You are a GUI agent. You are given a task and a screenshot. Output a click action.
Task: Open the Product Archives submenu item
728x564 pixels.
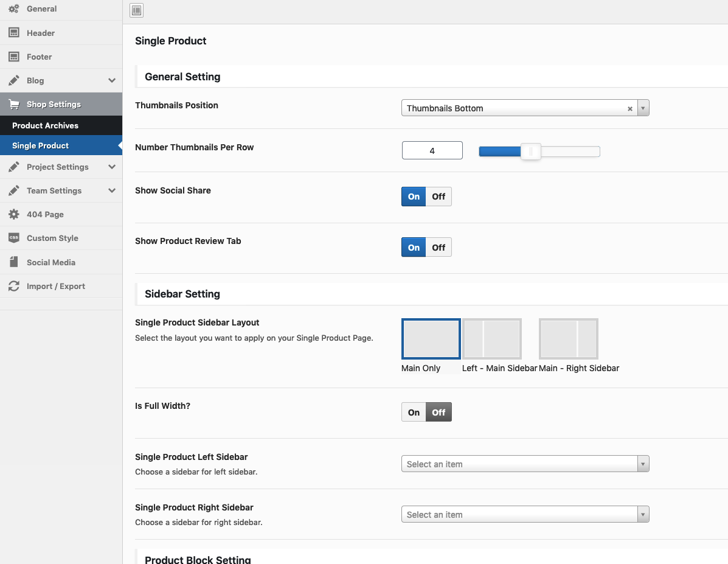[x=45, y=125]
